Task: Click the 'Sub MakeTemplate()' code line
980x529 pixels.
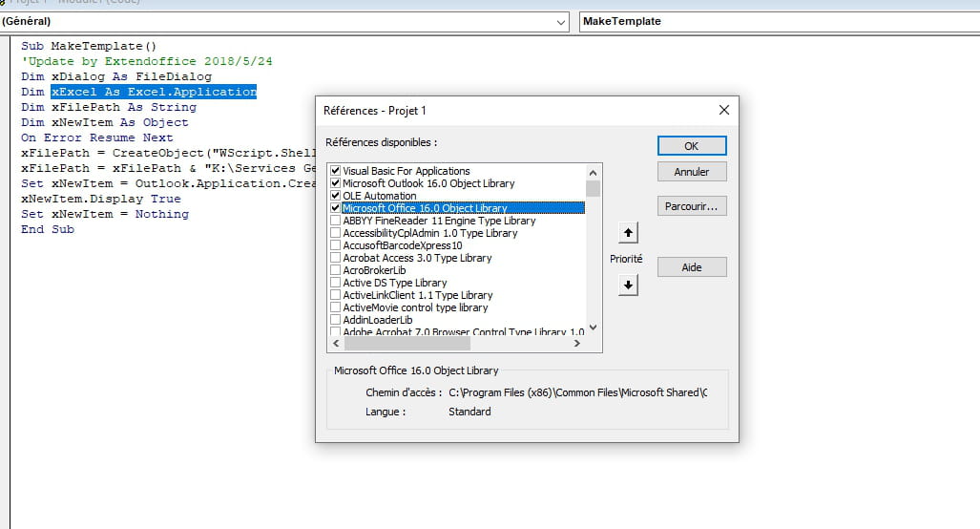Action: coord(89,46)
